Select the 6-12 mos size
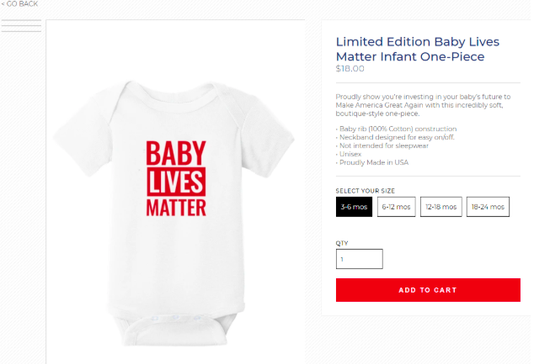550x364 pixels. [x=396, y=207]
